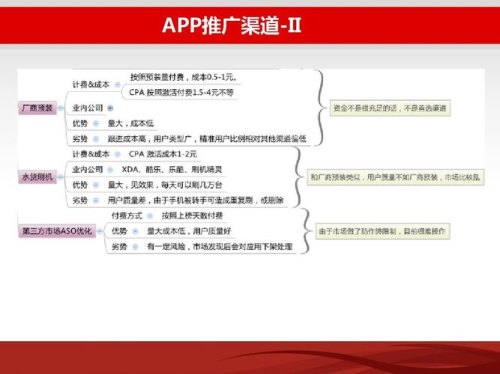The image size is (500, 374).
Task: Click the note 由于市场做了防作弊限制
Action: (x=382, y=231)
